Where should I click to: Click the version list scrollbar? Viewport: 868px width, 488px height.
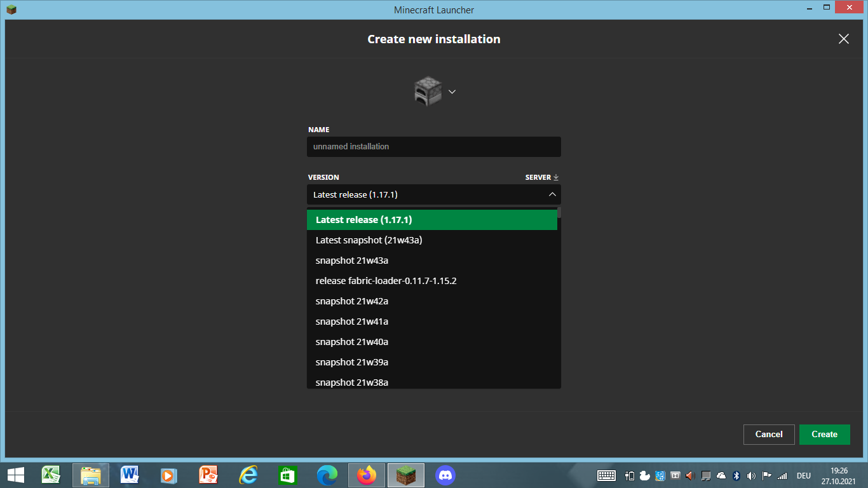(559, 212)
